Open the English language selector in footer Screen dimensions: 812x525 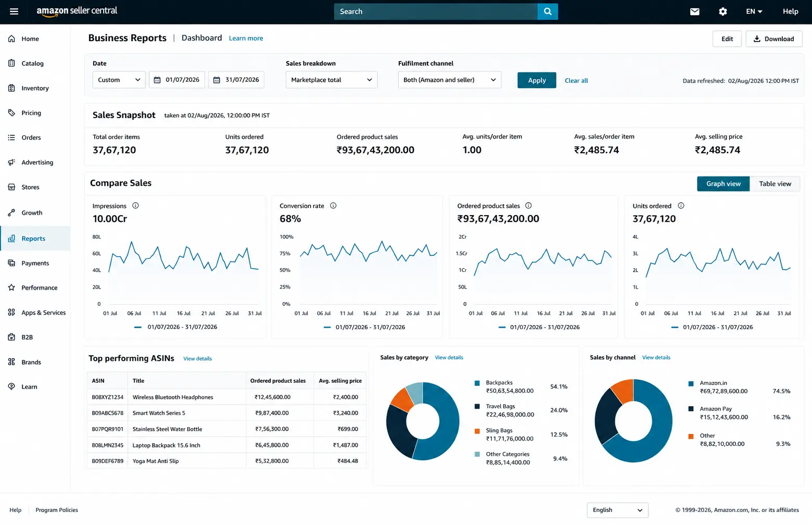pos(617,510)
